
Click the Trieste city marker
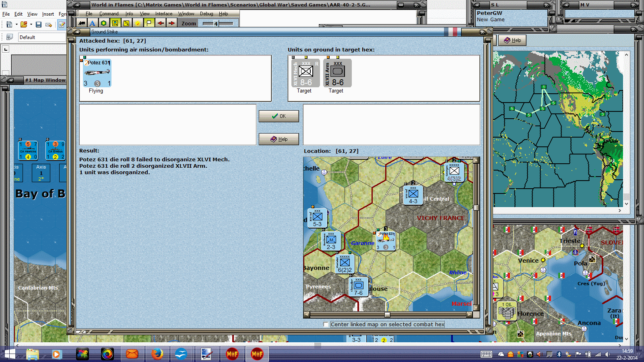coord(582,246)
